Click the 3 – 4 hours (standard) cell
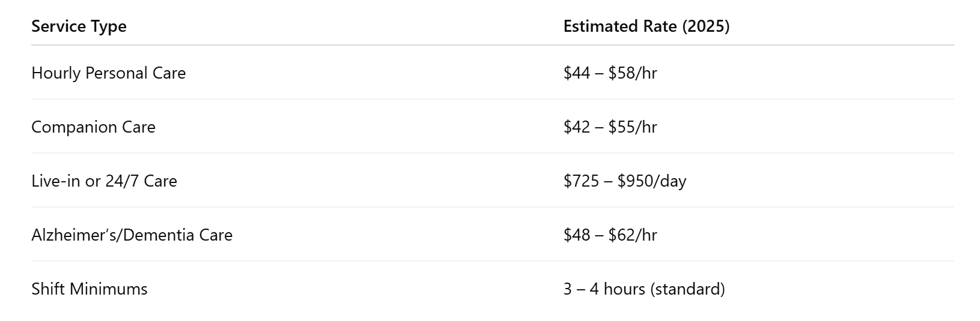980x321 pixels. [644, 289]
